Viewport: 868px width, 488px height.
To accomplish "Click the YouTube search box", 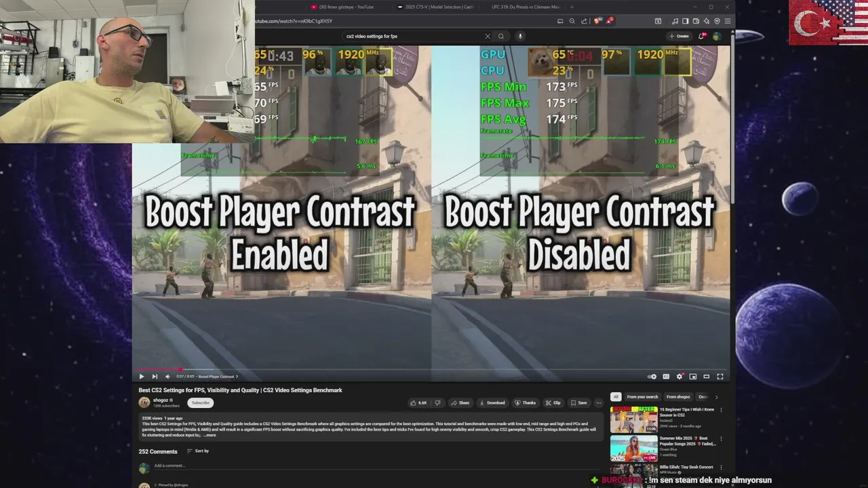I will coord(412,37).
